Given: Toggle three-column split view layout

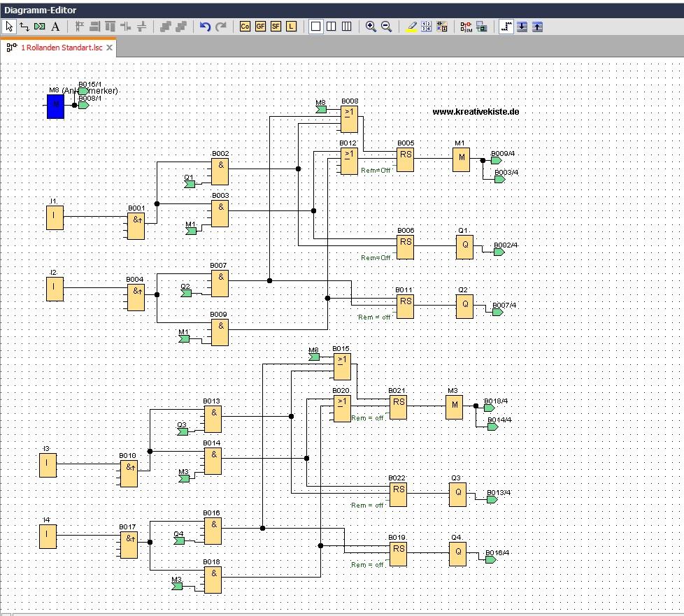Looking at the screenshot, I should point(347,27).
